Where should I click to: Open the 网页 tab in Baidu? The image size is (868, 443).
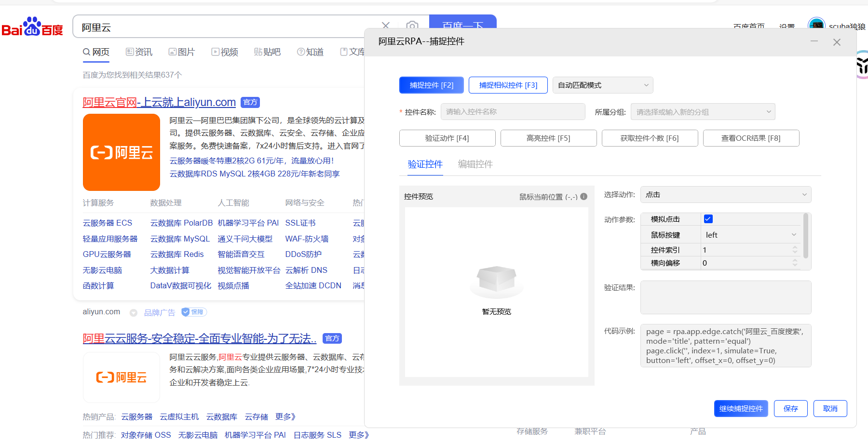pyautogui.click(x=96, y=52)
